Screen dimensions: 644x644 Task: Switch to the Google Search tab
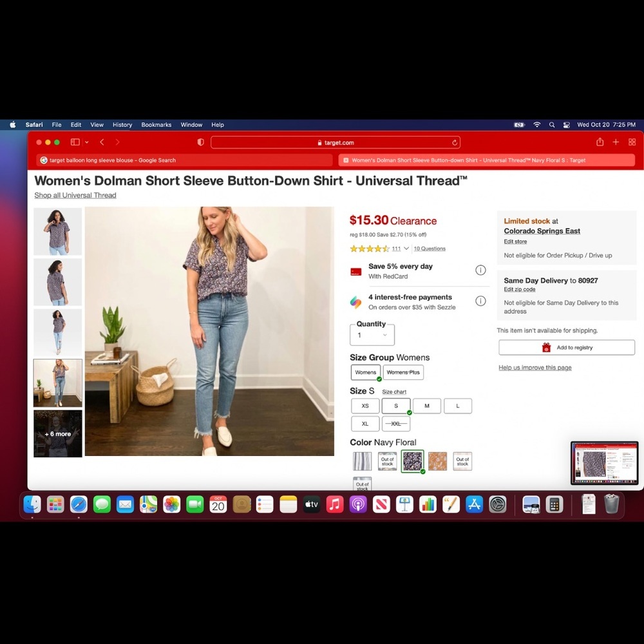pyautogui.click(x=184, y=160)
